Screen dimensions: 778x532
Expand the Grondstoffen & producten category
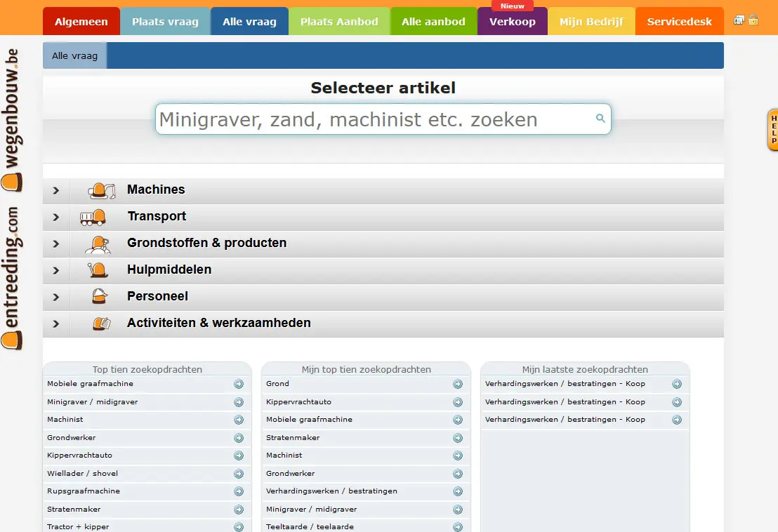[x=56, y=244]
